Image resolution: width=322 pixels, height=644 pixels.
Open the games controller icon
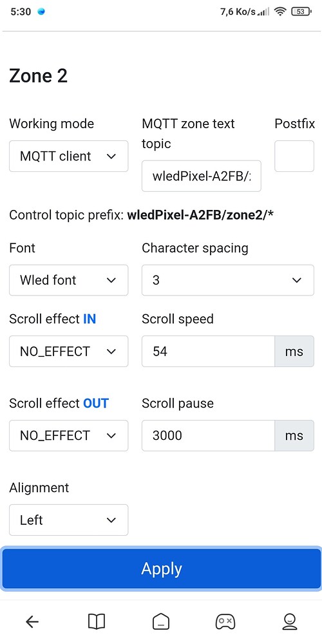click(x=225, y=622)
